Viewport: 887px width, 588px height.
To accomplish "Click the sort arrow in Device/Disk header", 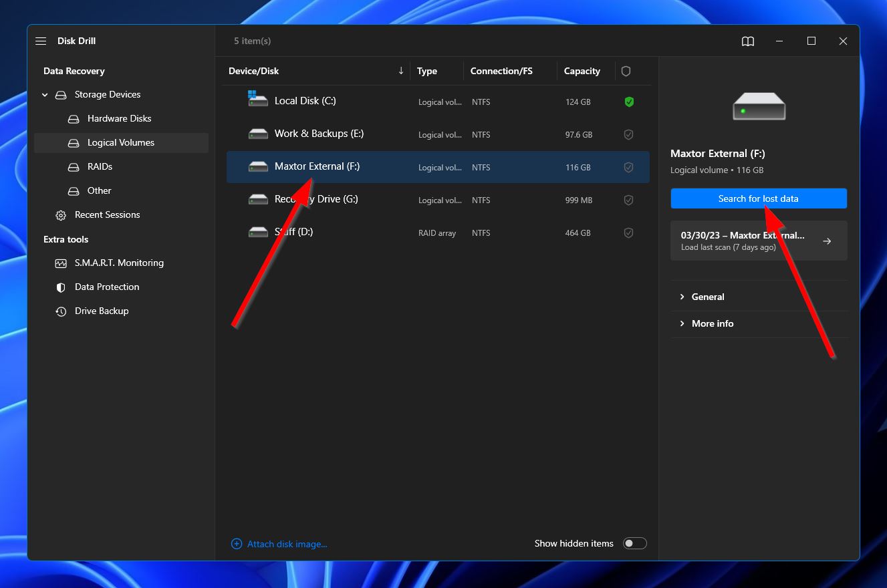I will click(401, 71).
